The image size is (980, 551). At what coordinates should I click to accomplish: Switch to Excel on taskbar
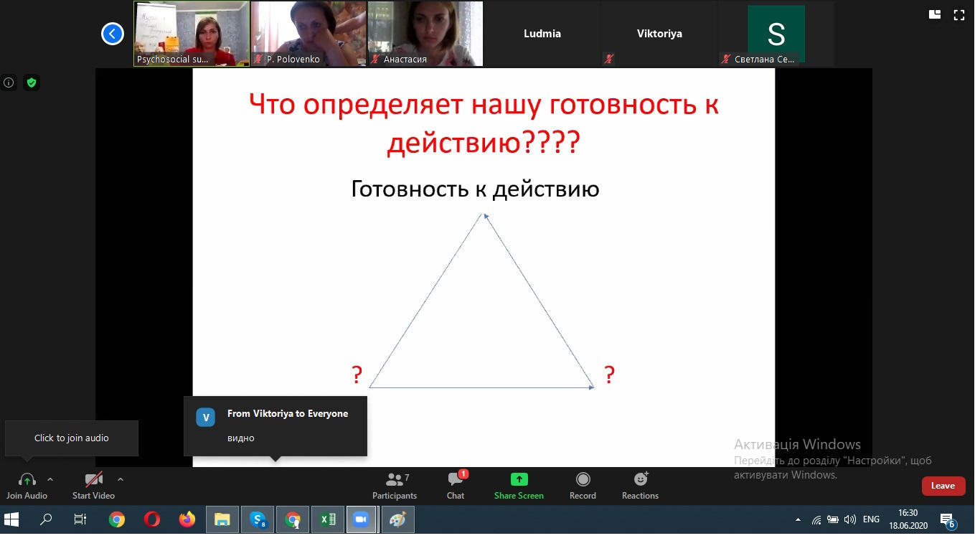point(327,519)
